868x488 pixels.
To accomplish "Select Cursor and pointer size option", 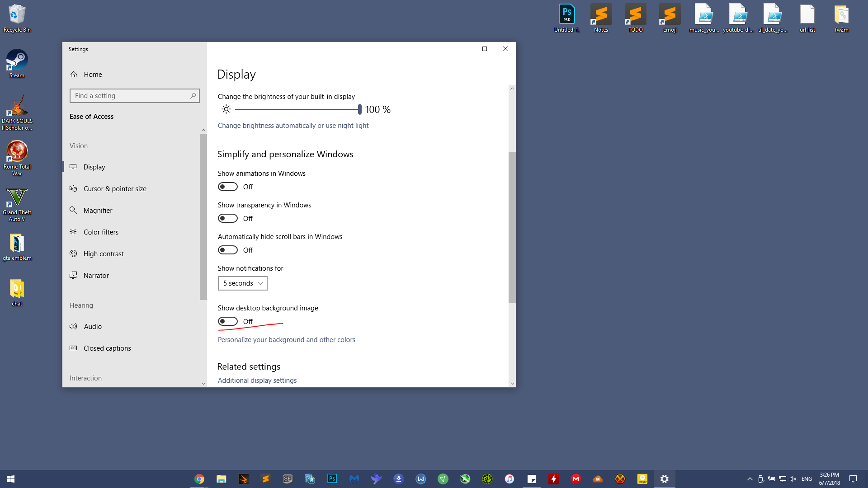I will coord(115,188).
